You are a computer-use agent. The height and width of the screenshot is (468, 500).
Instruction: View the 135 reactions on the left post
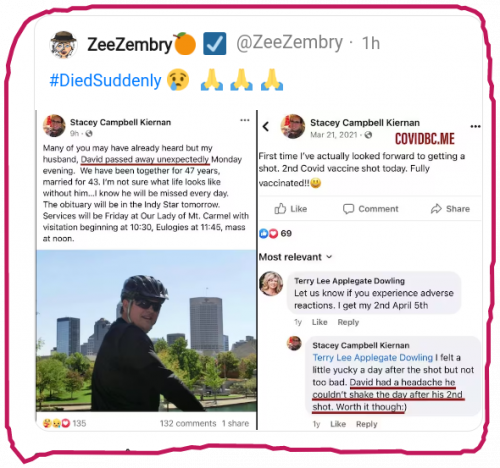tap(64, 423)
